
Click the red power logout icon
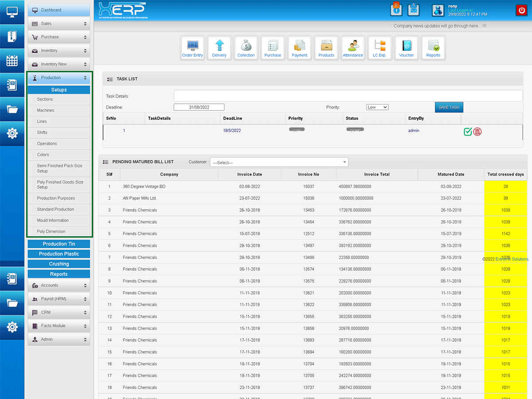(x=521, y=10)
